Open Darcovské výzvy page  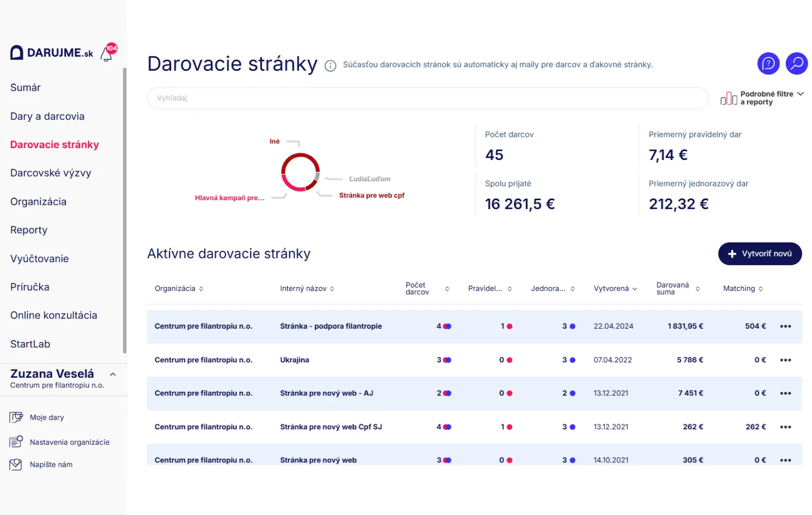tap(51, 173)
